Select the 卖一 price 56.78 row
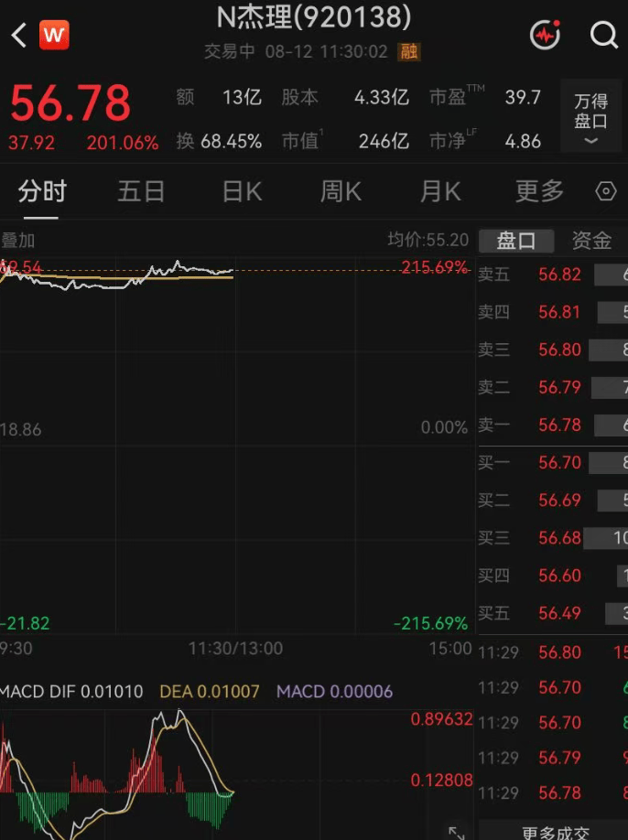628x840 pixels. point(552,425)
